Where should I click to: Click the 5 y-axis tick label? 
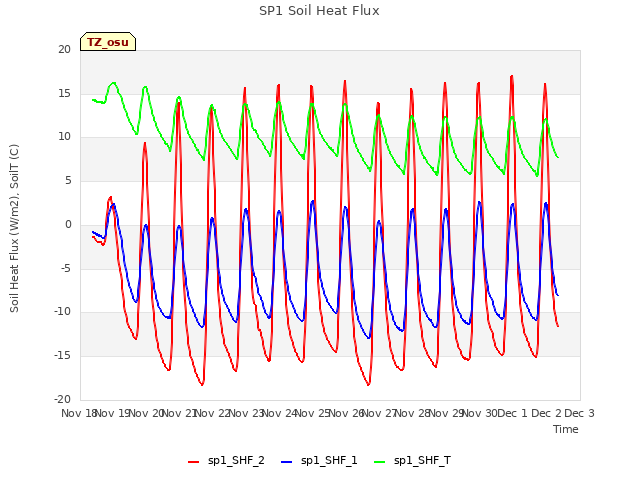68,180
